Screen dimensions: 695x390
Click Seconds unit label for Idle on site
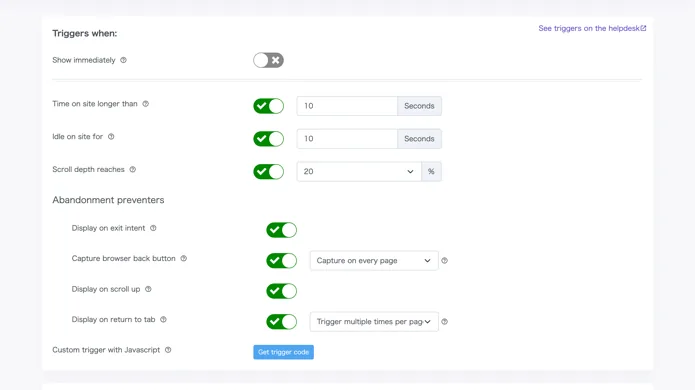pyautogui.click(x=419, y=139)
